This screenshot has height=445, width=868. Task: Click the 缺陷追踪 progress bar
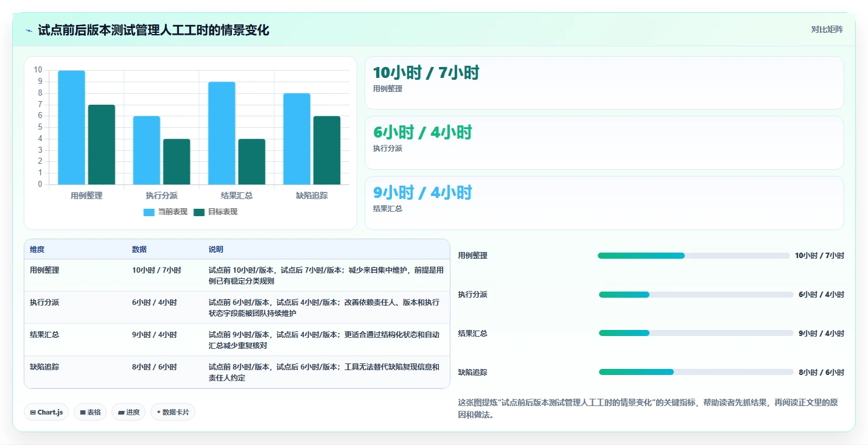tap(696, 372)
